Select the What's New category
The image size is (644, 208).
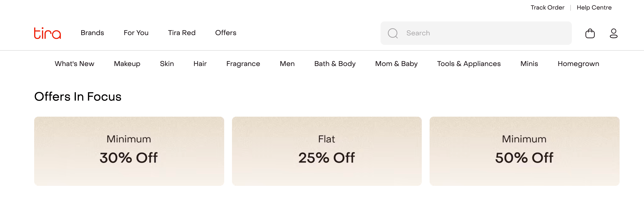tap(74, 64)
